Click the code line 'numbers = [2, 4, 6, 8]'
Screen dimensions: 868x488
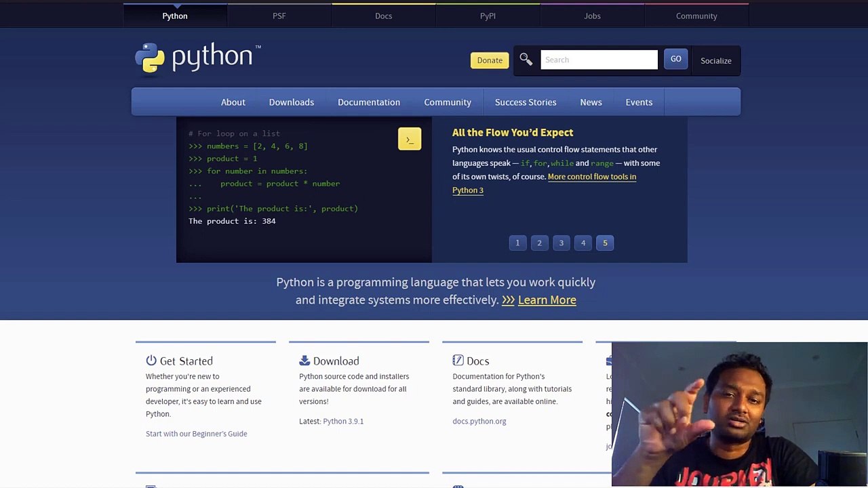(248, 146)
